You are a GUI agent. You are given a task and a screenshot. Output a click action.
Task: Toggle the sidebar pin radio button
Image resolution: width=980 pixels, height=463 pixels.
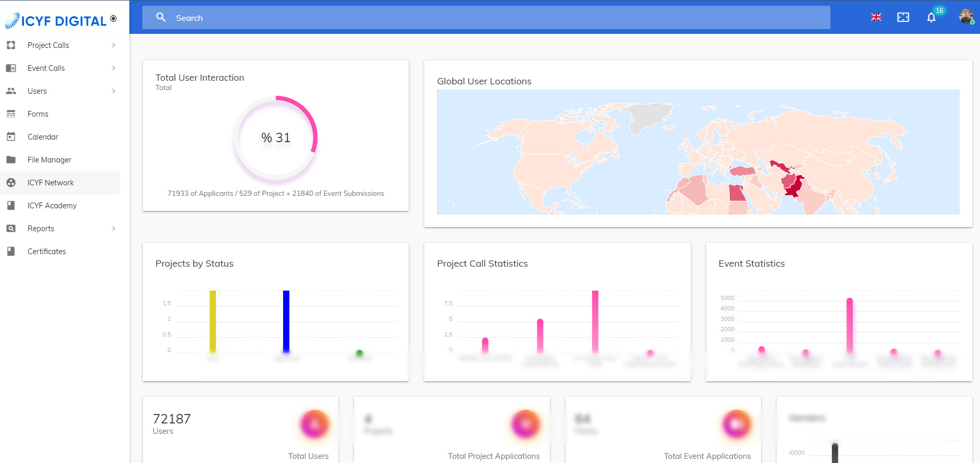113,19
